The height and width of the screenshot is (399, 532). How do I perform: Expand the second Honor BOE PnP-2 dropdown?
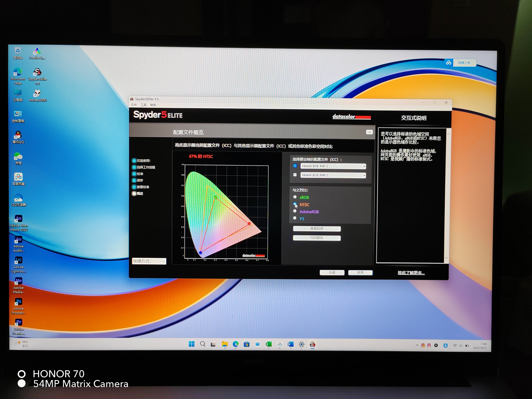pyautogui.click(x=364, y=175)
